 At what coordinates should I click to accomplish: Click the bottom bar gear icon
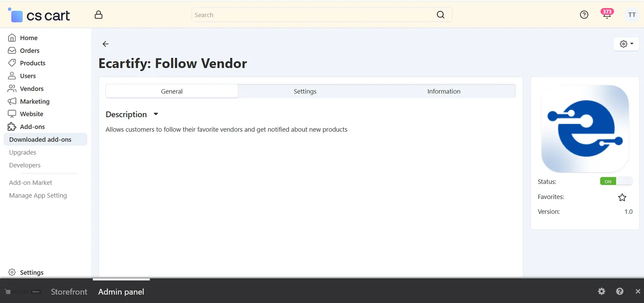pyautogui.click(x=601, y=291)
